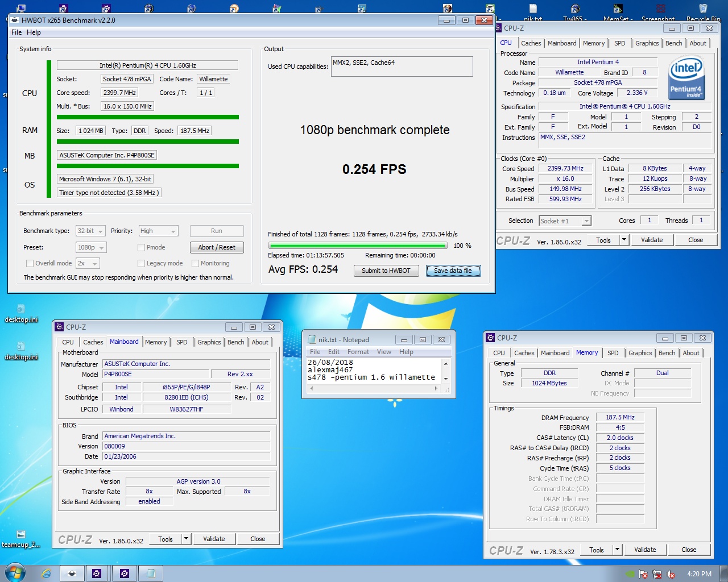Switch to HWBOT x265 taskbar button
Image resolution: width=728 pixels, height=582 pixels.
pyautogui.click(x=72, y=573)
